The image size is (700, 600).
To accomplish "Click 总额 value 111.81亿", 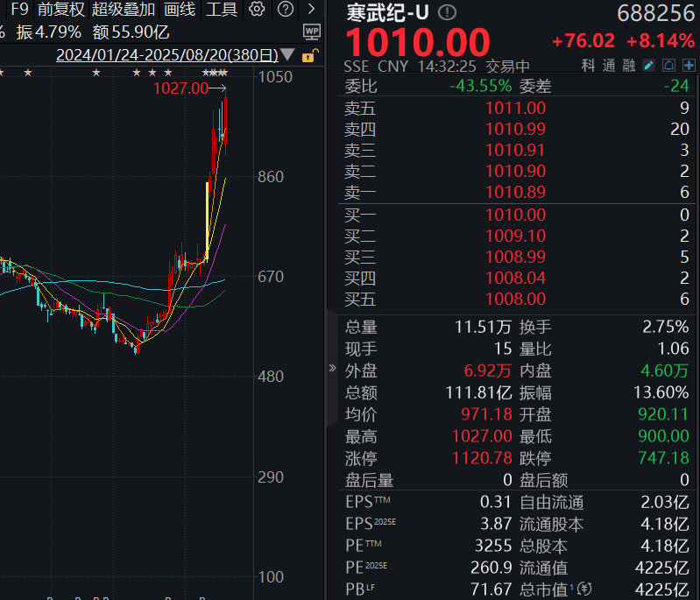I will 478,393.
